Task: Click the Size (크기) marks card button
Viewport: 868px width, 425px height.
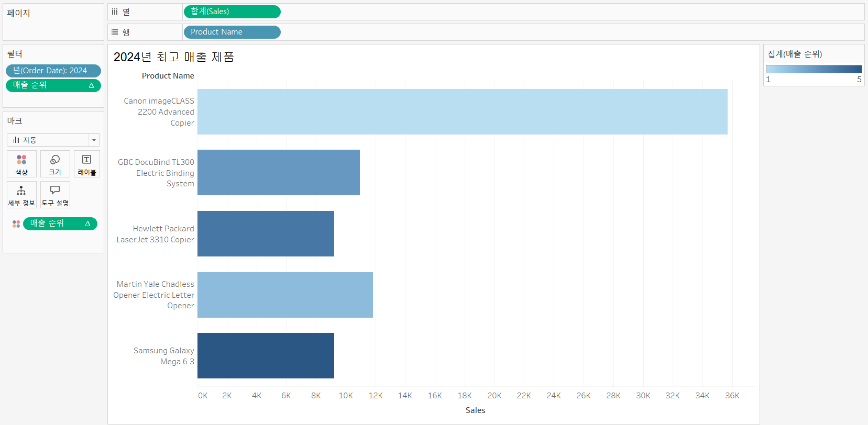Action: [55, 164]
